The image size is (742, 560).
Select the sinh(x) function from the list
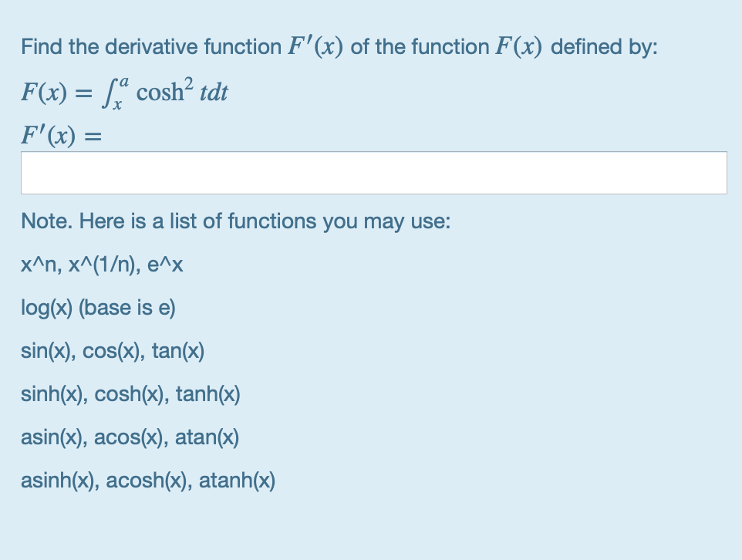pos(54,394)
